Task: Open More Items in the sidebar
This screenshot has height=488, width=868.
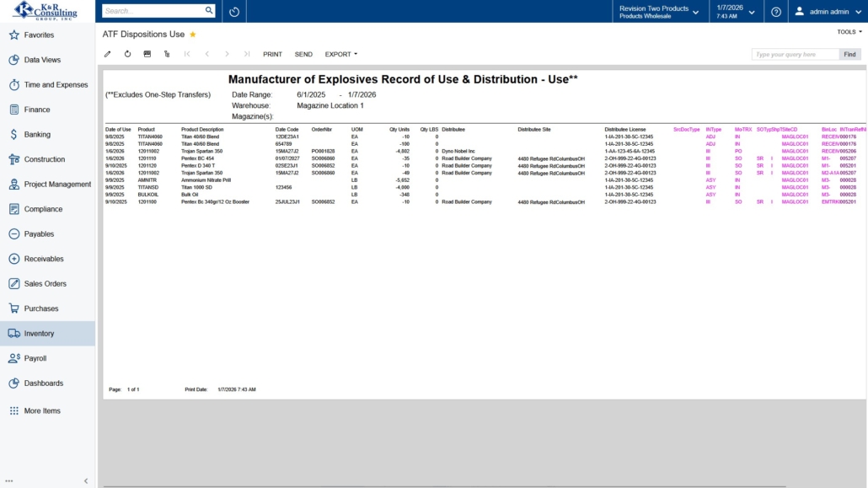Action: coord(42,411)
